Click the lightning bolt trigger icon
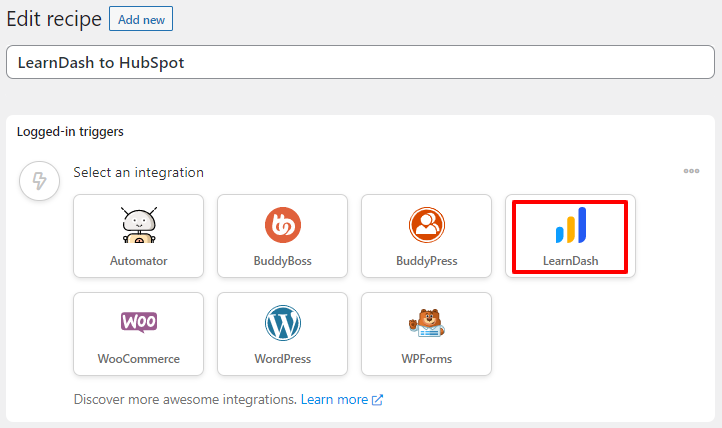722x428 pixels. pyautogui.click(x=40, y=181)
